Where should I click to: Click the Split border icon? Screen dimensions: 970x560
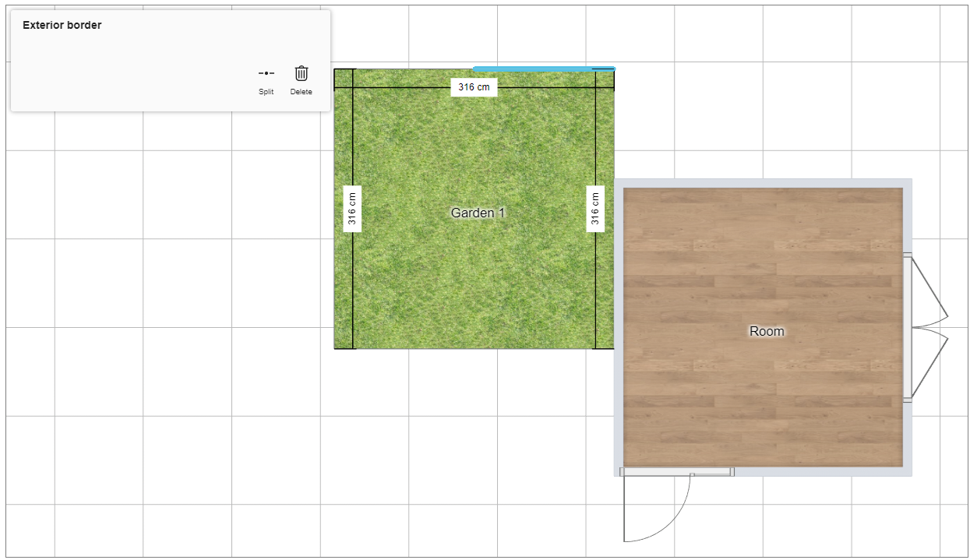pos(266,73)
